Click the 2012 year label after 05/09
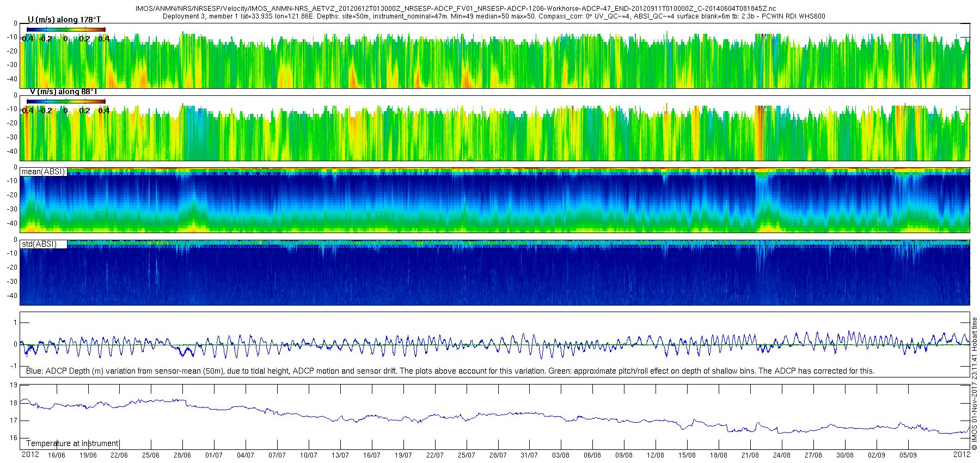The height and width of the screenshot is (463, 980). (x=962, y=454)
